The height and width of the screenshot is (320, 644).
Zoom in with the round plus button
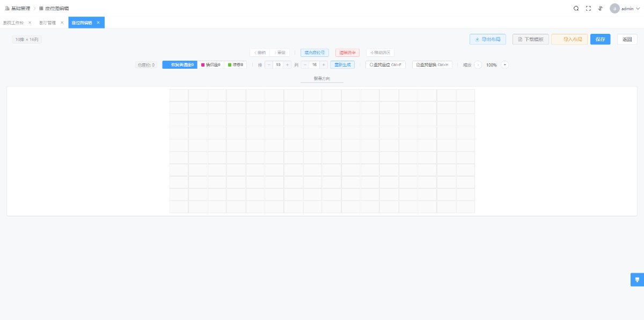(504, 65)
